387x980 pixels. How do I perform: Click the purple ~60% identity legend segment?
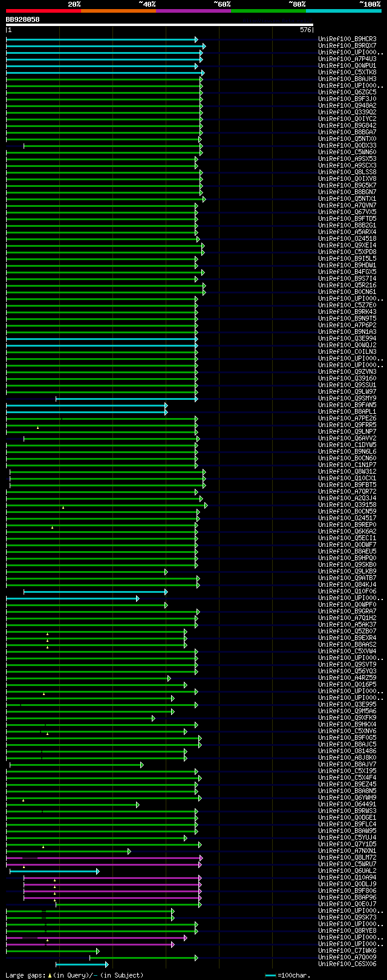pos(193,11)
